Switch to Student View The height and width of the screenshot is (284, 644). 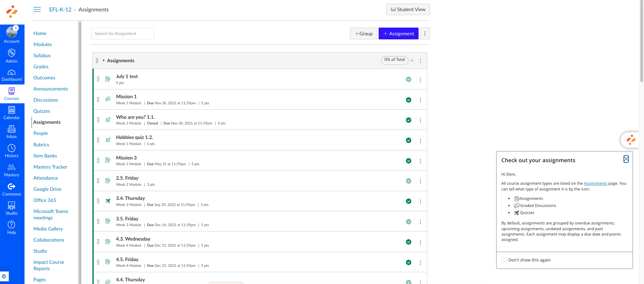coord(408,9)
